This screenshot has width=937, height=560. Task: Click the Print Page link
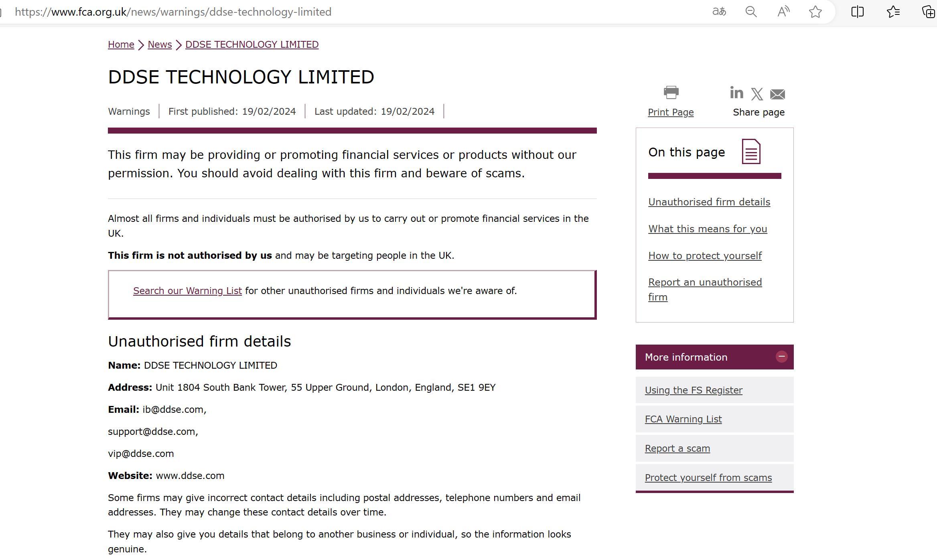click(671, 112)
